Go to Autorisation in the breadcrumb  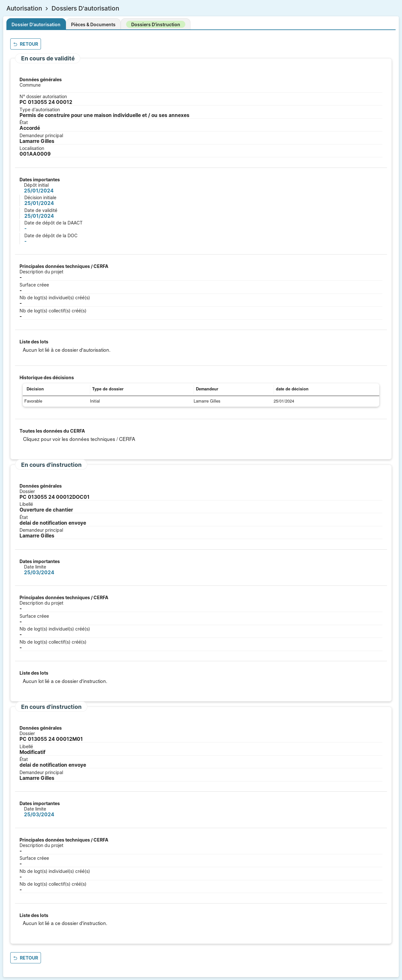24,8
